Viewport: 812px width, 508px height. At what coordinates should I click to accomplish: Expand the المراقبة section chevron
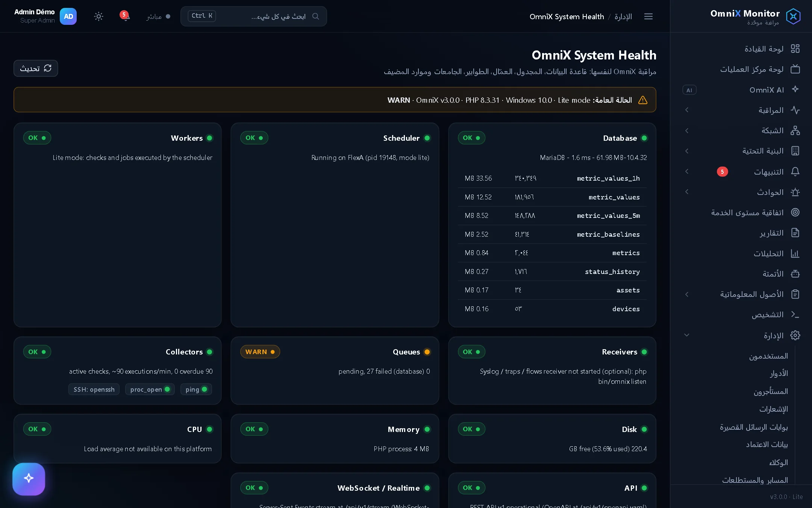(687, 110)
